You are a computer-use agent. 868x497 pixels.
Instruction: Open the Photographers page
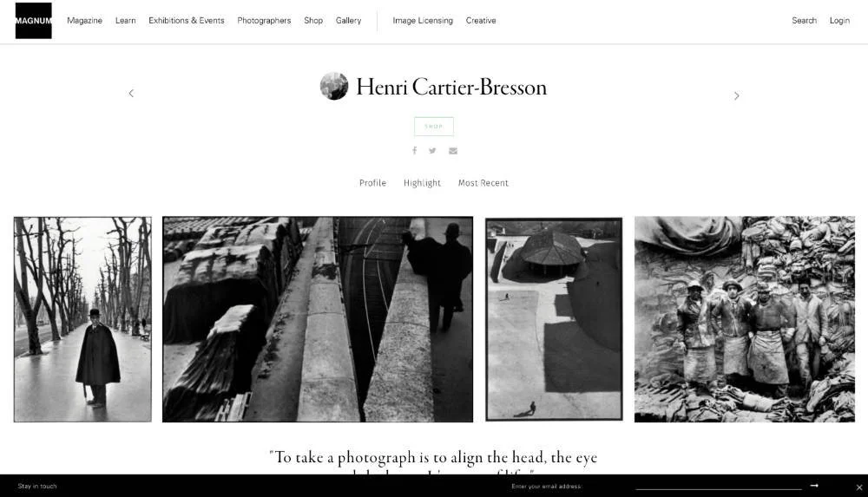coord(264,21)
